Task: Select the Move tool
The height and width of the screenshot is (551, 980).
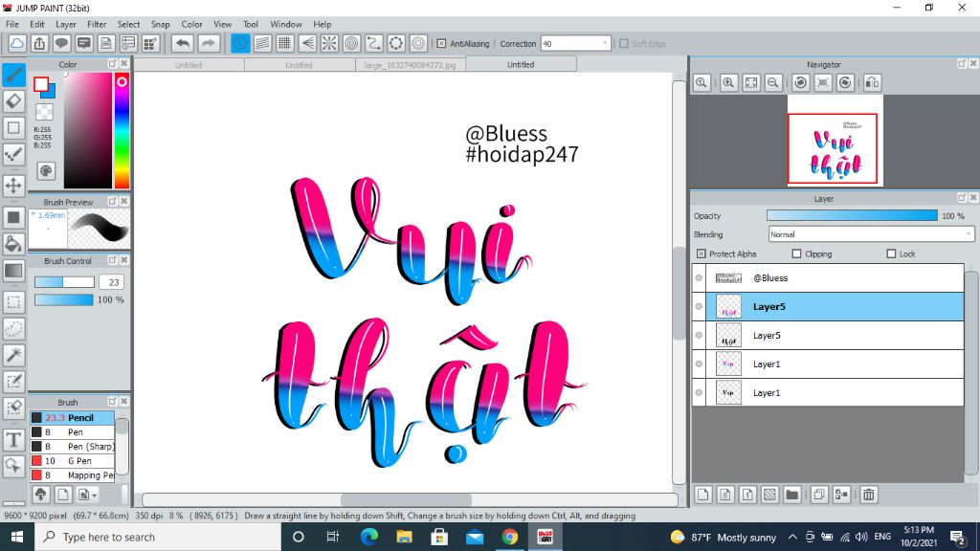Action: [13, 186]
